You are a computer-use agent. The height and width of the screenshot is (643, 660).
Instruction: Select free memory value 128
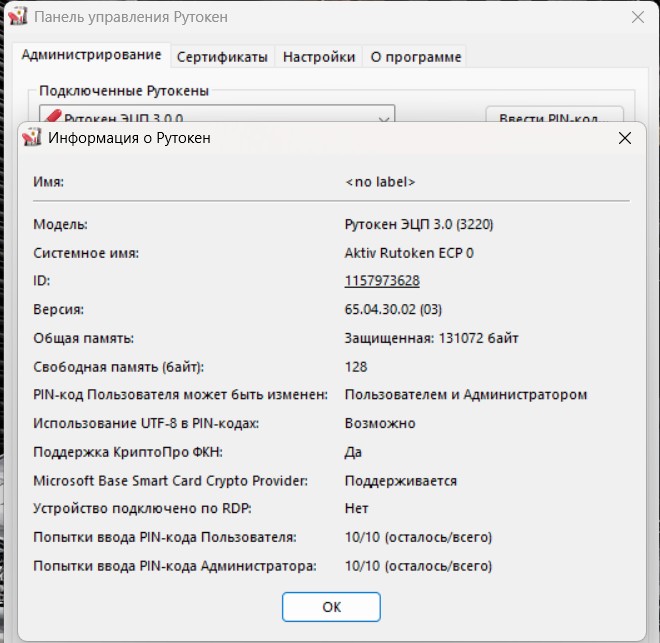click(356, 367)
